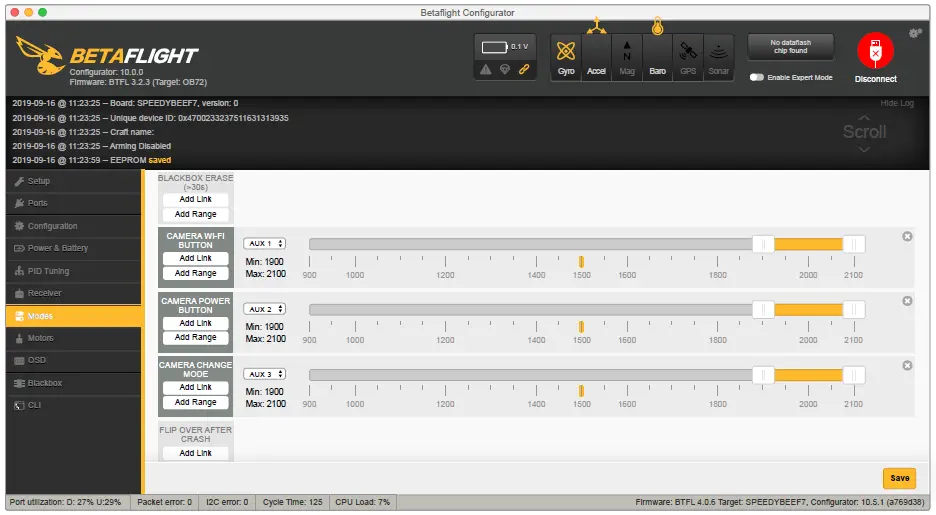
Task: Remove Camera Wi-Fi Button range
Action: point(907,236)
